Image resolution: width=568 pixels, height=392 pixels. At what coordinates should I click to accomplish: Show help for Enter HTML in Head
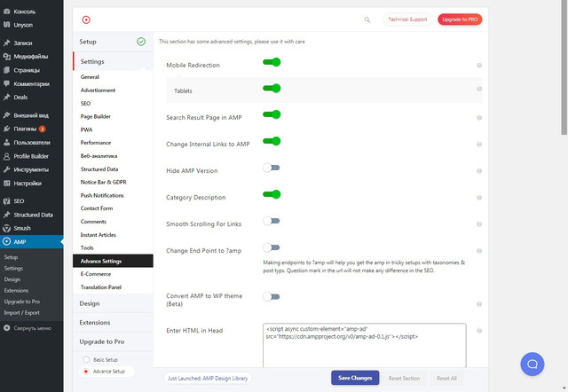tap(479, 331)
